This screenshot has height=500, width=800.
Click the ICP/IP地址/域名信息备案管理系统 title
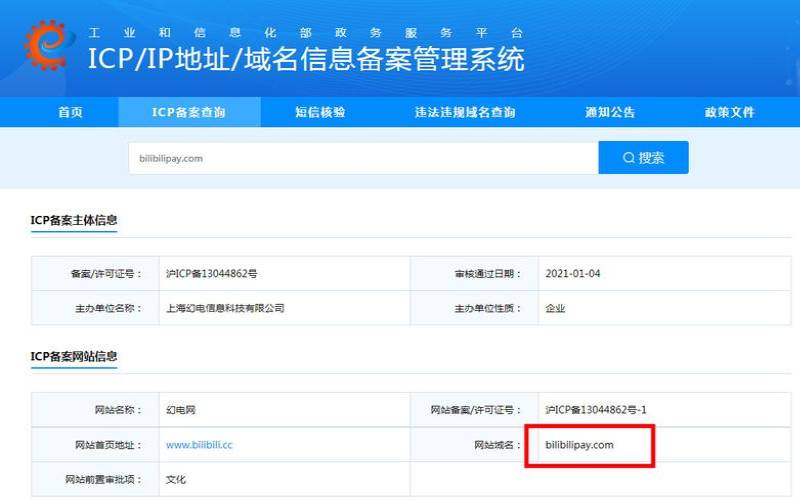click(x=306, y=58)
